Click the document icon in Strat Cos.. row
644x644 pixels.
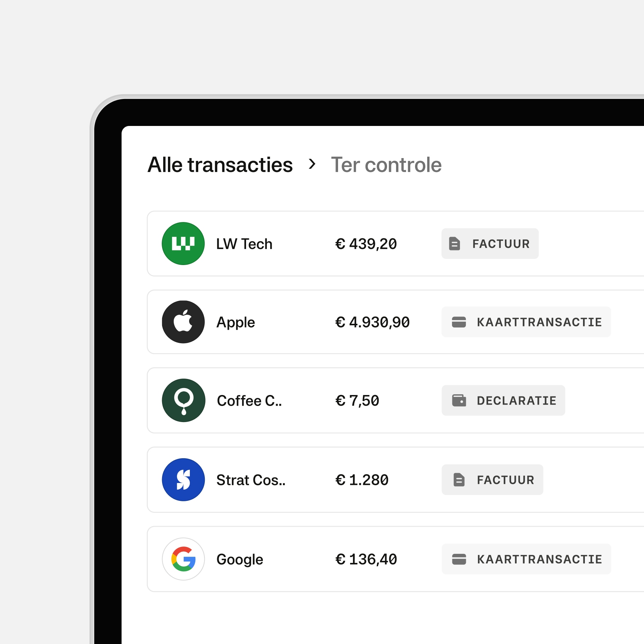(459, 480)
